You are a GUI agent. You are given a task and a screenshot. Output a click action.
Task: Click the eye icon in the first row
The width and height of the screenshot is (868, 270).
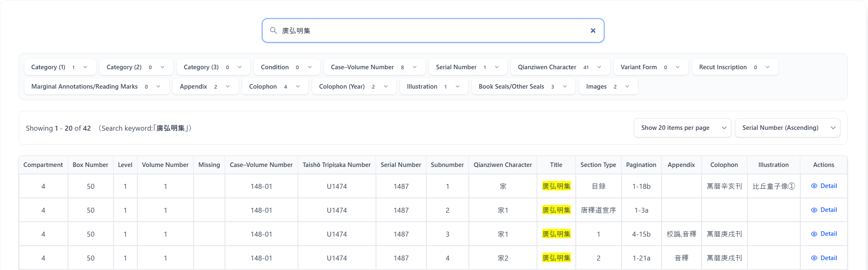pyautogui.click(x=814, y=186)
